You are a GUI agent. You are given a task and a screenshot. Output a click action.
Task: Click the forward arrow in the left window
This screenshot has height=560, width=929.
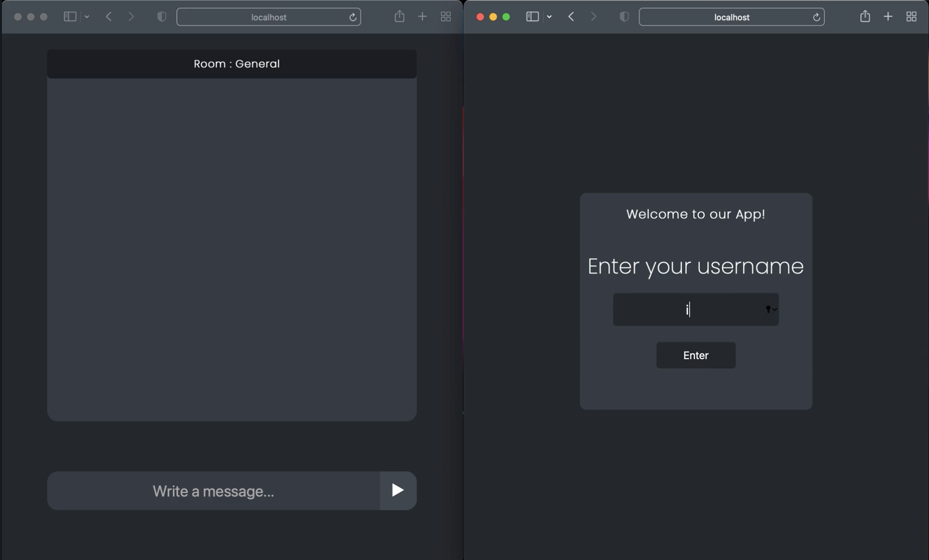click(x=131, y=16)
